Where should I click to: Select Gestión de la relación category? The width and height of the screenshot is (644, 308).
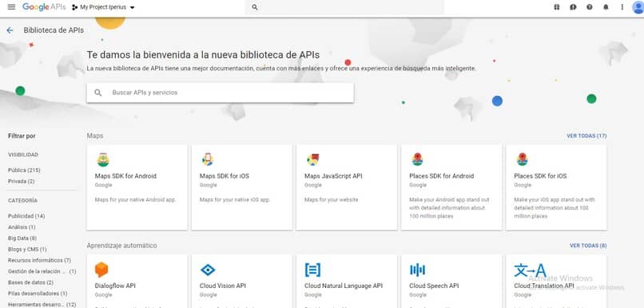pos(42,271)
